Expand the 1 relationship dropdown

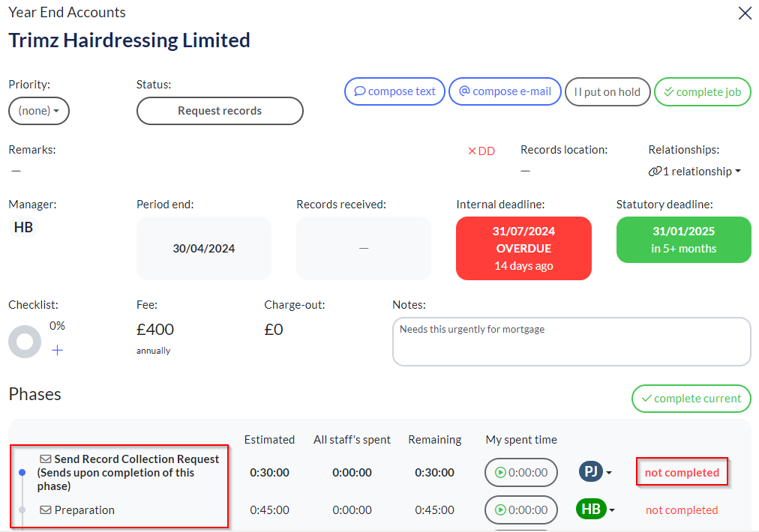694,171
